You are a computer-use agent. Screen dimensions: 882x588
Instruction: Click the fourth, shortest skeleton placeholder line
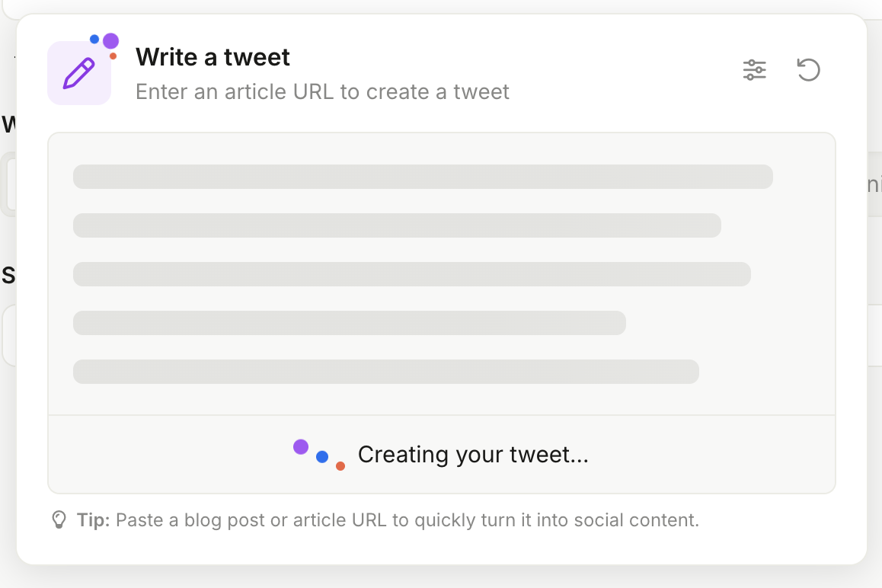pos(349,323)
